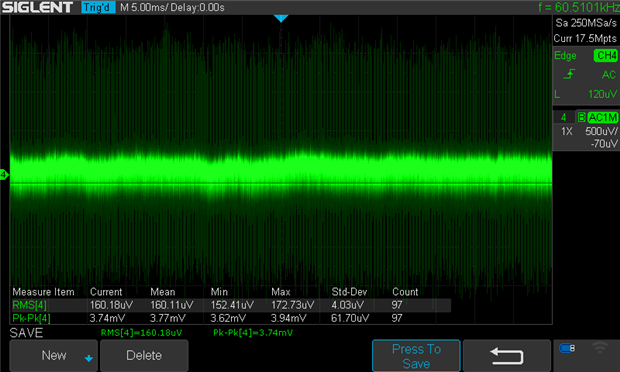
Task: Click the Sa 250MSa/s sample rate
Action: pos(586,23)
